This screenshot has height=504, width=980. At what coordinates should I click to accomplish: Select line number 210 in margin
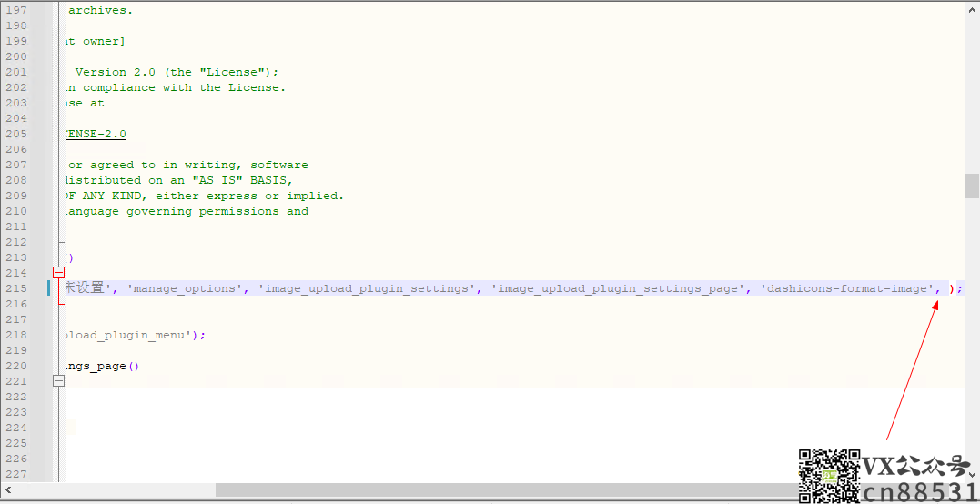[x=16, y=211]
